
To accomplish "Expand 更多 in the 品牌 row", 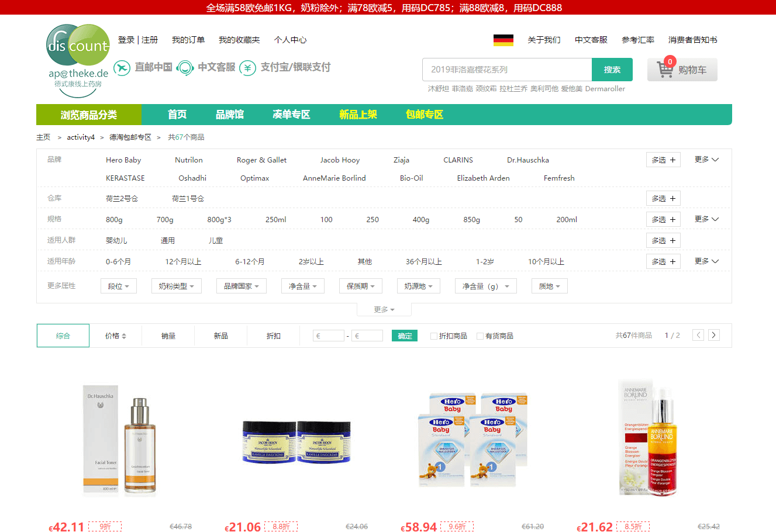I will pyautogui.click(x=706, y=160).
